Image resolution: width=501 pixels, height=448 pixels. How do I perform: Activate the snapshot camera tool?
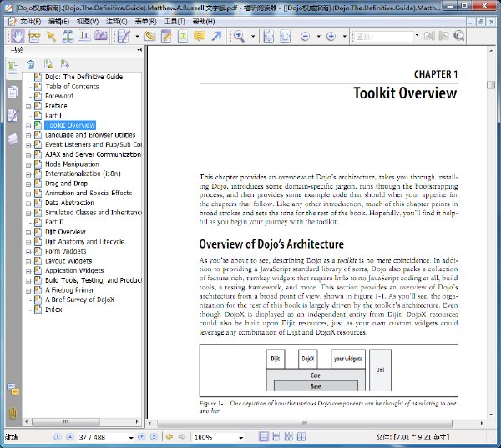click(101, 36)
